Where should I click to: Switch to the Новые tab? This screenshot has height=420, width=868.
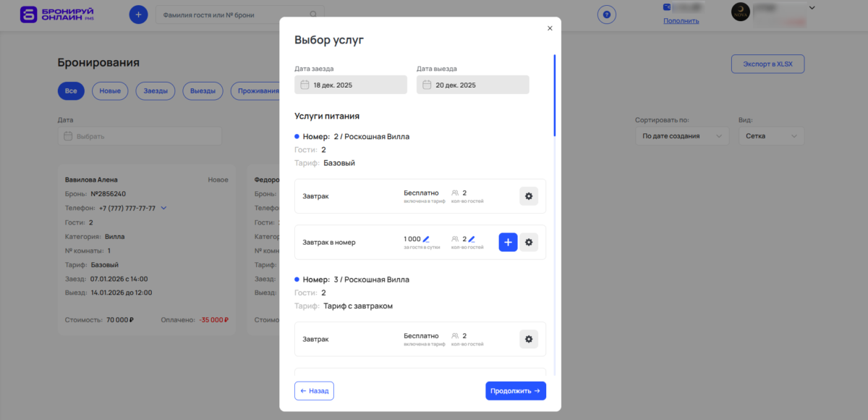click(110, 91)
